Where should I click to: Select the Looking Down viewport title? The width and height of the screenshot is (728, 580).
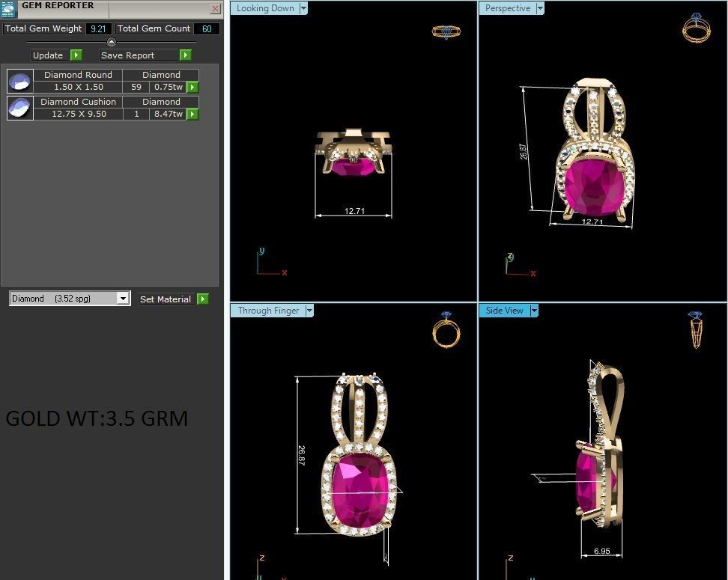pyautogui.click(x=265, y=8)
